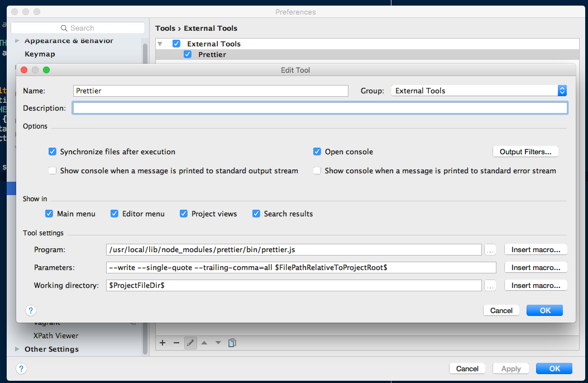This screenshot has width=588, height=383.
Task: Select Keymap in the Preferences sidebar
Action: (x=40, y=54)
